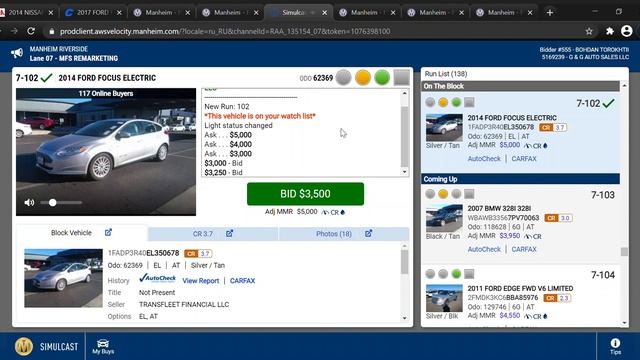Open AutoCheck for Ford Focus Electric in run list
This screenshot has height=360, width=640.
coord(484,159)
